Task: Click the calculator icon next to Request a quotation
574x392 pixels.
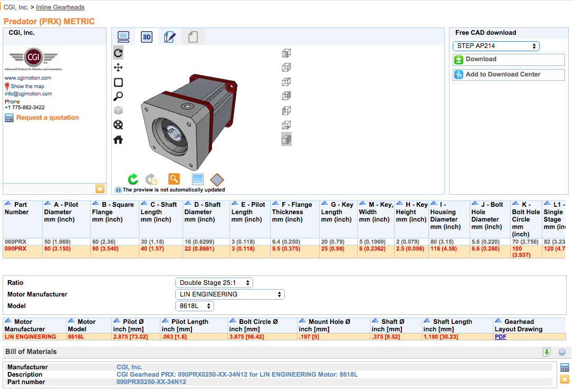Action: (x=9, y=118)
